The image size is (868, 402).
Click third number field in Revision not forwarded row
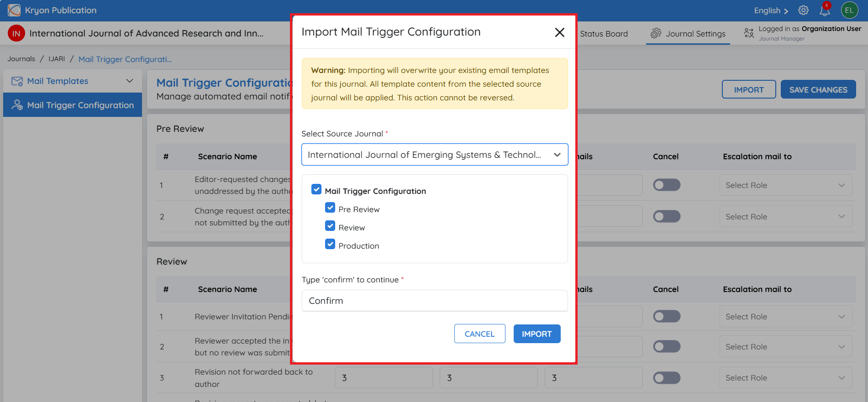point(594,378)
